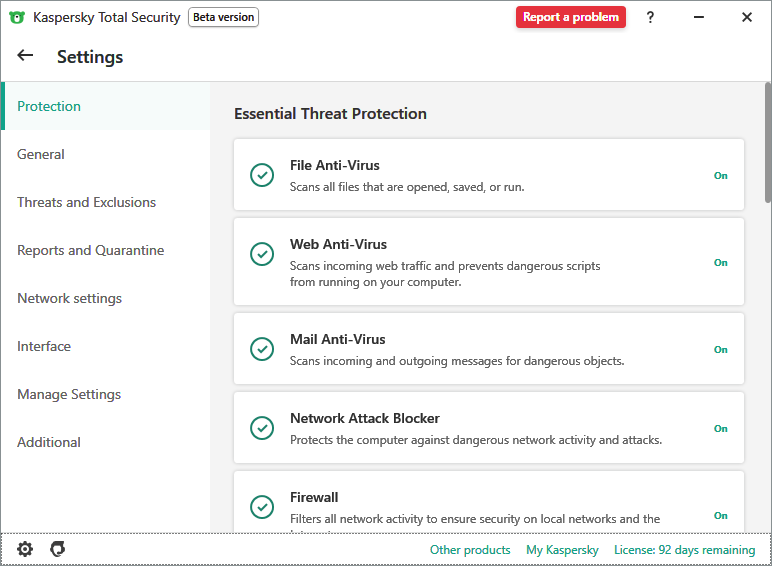Click the Web Anti-Virus checkmark icon
Image resolution: width=772 pixels, height=566 pixels.
point(262,254)
